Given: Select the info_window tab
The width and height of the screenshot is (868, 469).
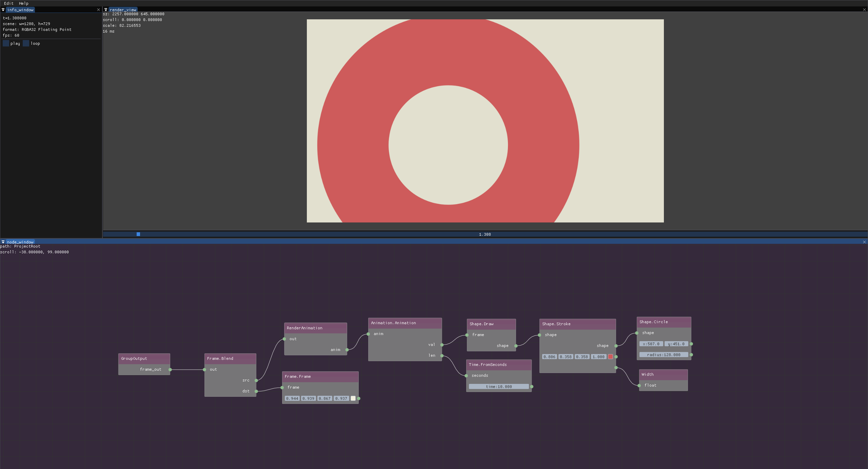Looking at the screenshot, I should point(20,10).
